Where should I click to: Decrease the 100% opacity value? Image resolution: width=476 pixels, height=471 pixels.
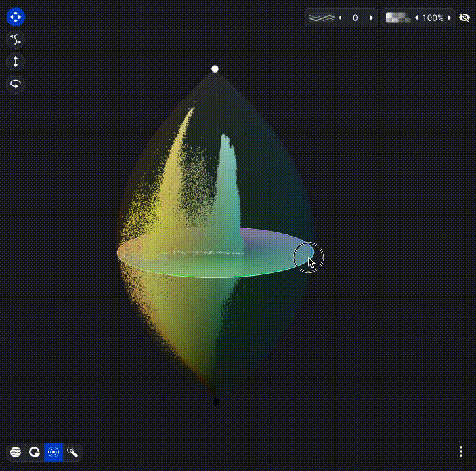tap(416, 18)
